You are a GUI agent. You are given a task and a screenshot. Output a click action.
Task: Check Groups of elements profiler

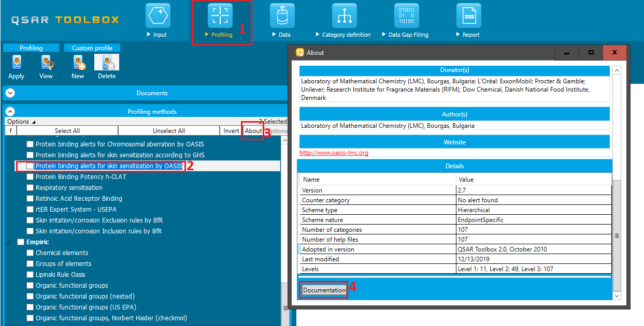pos(31,264)
